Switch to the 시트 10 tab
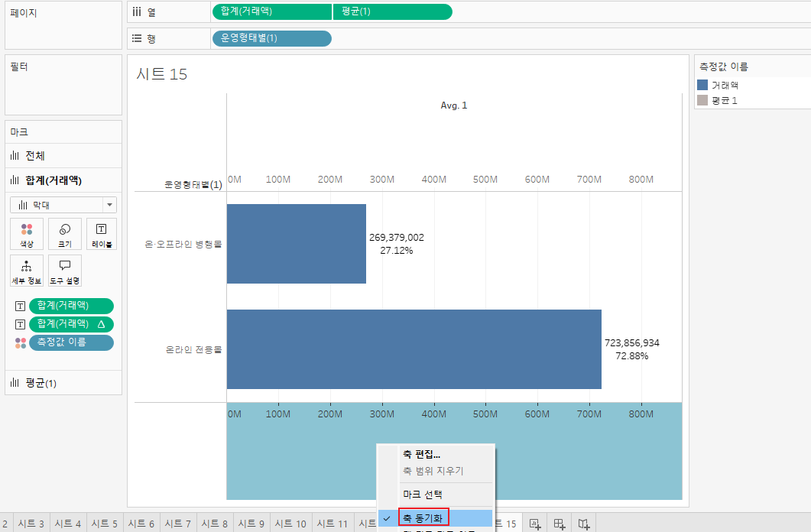The image size is (811, 532). (x=290, y=524)
